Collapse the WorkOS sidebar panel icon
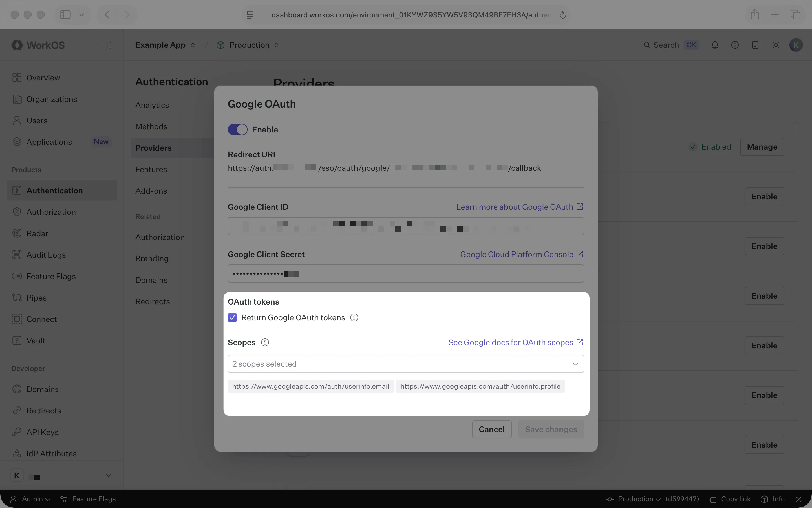The height and width of the screenshot is (508, 812). click(x=107, y=45)
